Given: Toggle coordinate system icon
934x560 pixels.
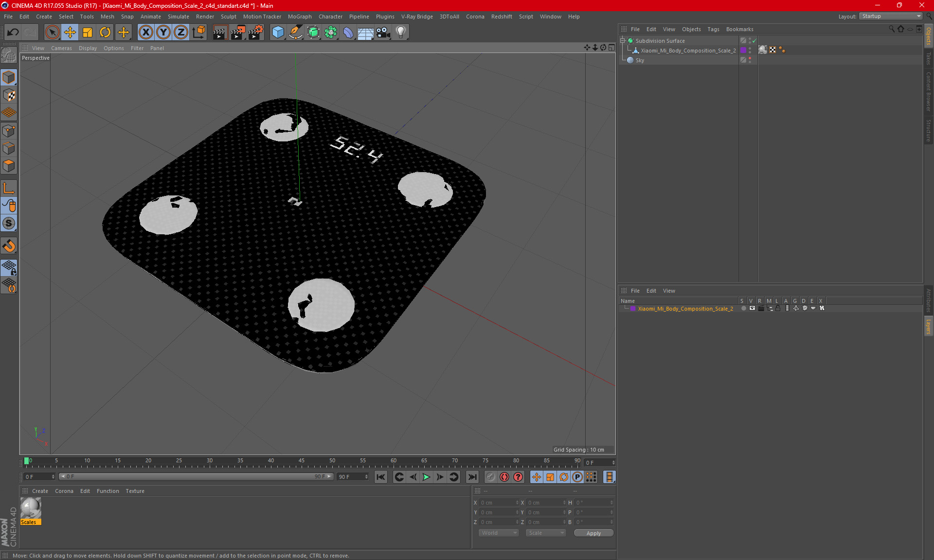Looking at the screenshot, I should [199, 33].
